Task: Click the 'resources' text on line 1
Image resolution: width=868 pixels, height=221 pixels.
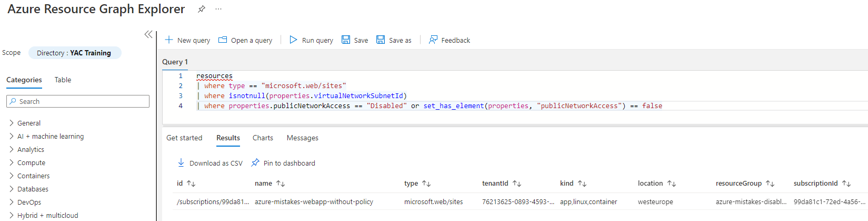Action: coord(214,76)
